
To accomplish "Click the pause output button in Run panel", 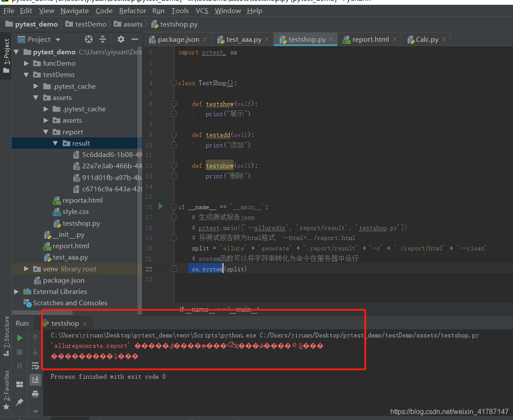I will point(20,366).
